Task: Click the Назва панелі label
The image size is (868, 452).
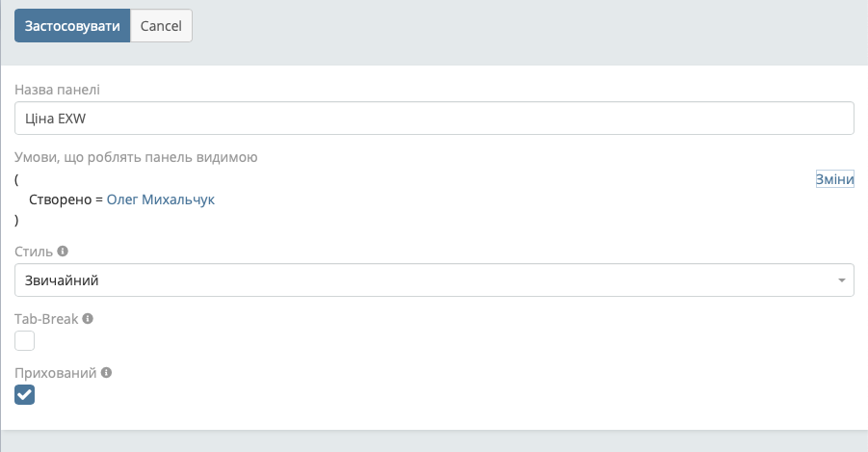Action: (x=58, y=90)
